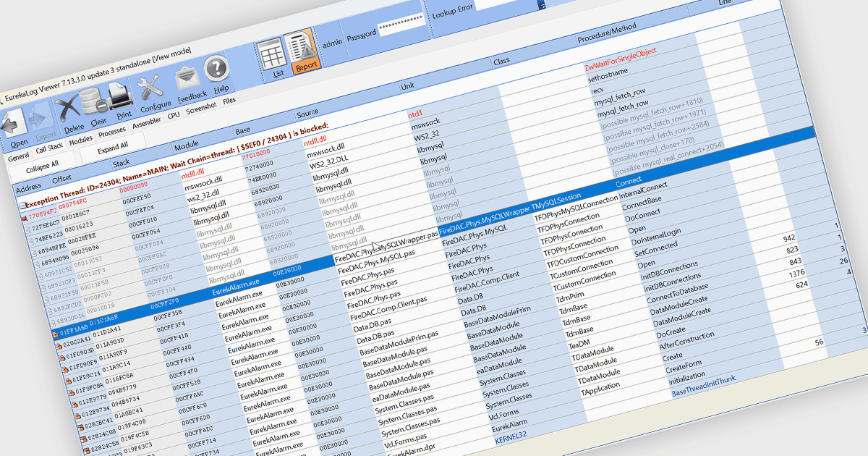Open the CPU tab
Image resolution: width=868 pixels, height=456 pixels.
[x=174, y=114]
